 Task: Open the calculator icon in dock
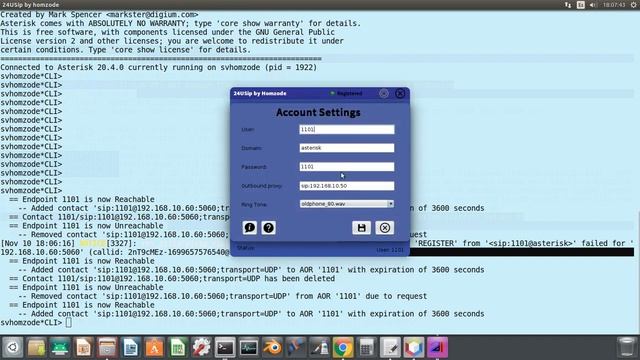coord(367,348)
